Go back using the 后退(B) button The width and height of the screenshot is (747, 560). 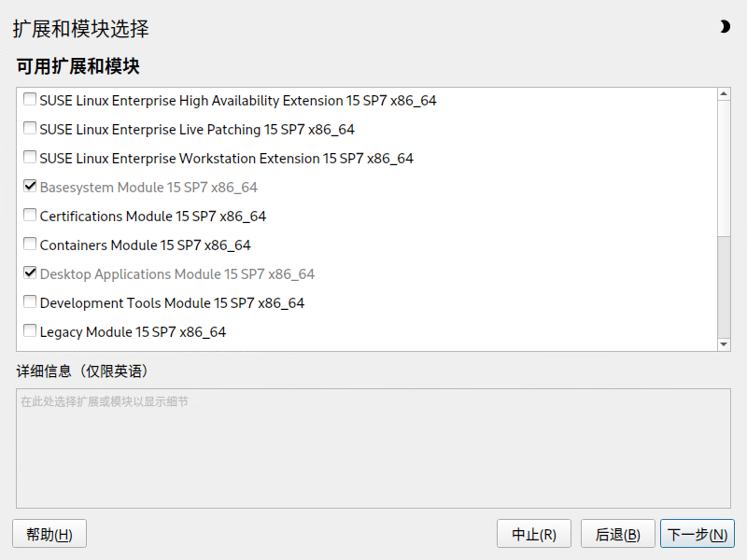click(617, 534)
